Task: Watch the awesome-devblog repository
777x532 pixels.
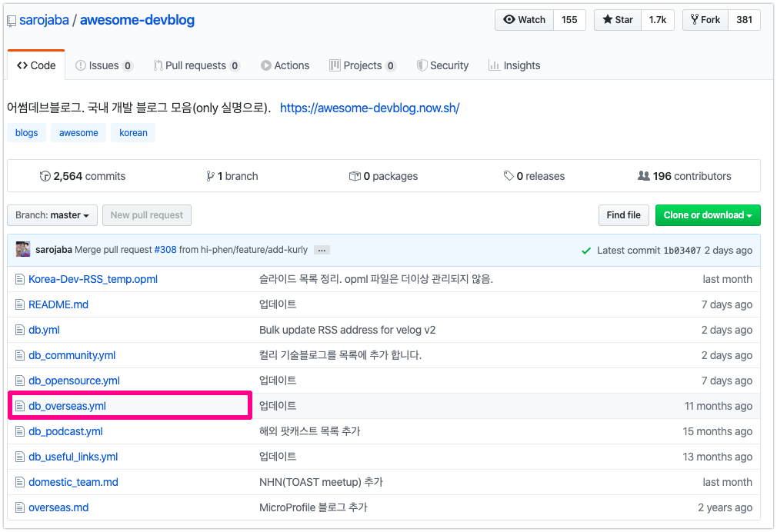Action: point(524,20)
